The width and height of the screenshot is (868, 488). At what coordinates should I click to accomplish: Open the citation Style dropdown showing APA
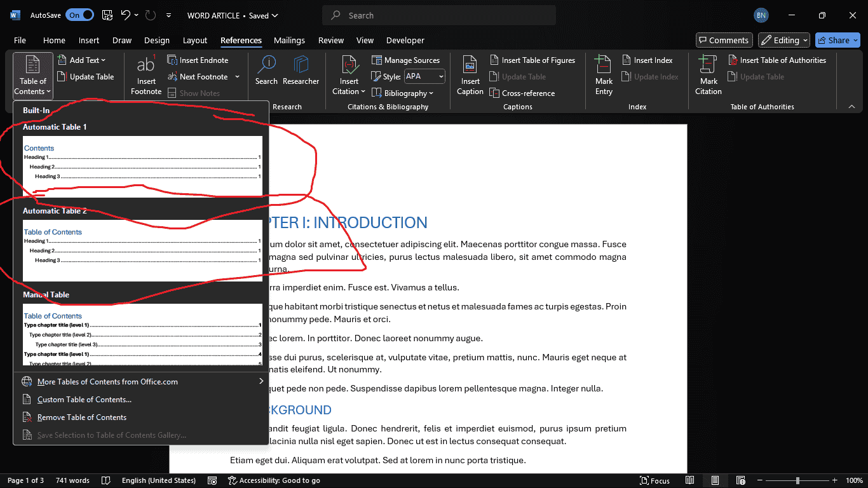coord(424,77)
